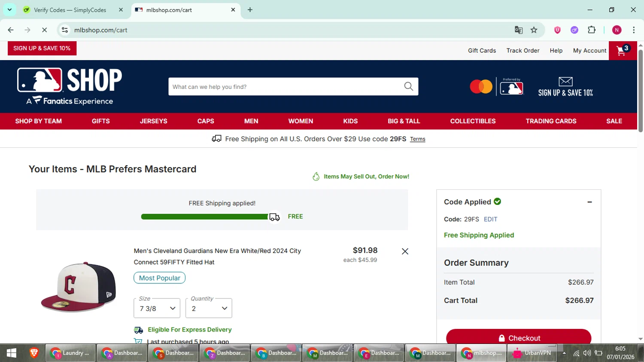Click the MLB Shop logo
Viewport: 644px width, 362px height.
70,86
